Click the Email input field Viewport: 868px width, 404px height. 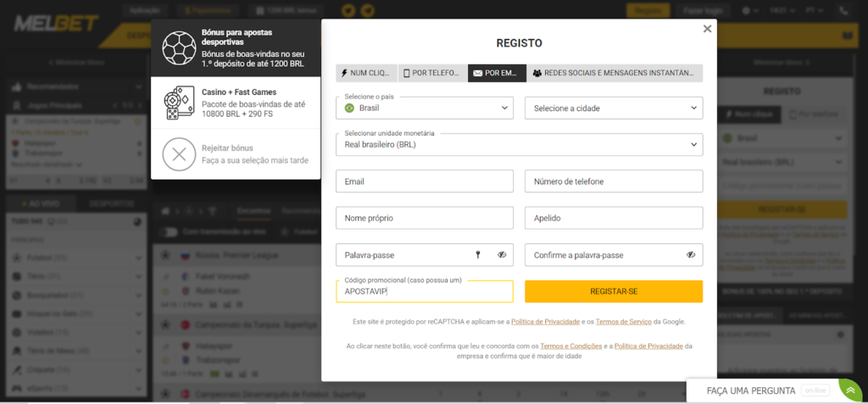pos(425,181)
